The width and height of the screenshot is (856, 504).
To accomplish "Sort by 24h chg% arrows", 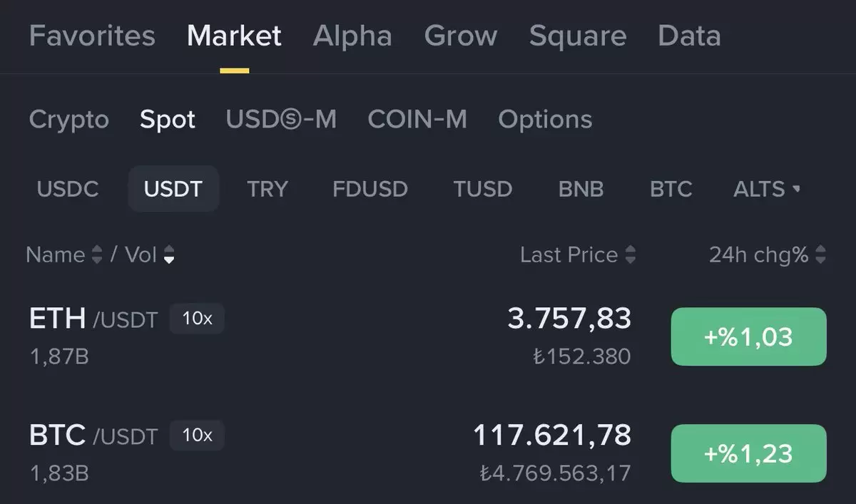I will click(821, 255).
